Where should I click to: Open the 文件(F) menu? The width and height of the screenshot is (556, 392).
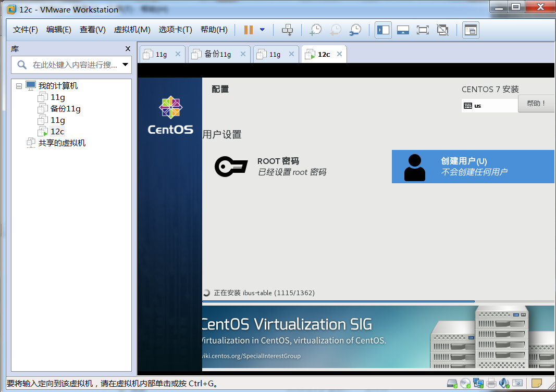[25, 29]
